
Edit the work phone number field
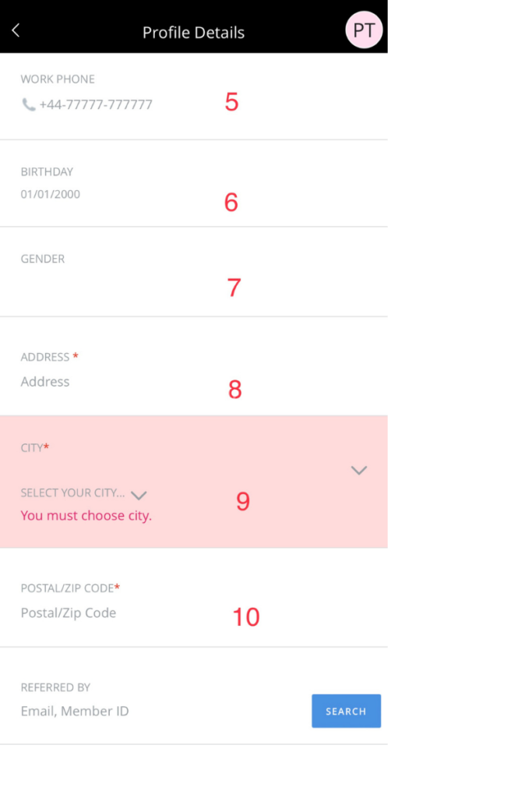click(96, 104)
